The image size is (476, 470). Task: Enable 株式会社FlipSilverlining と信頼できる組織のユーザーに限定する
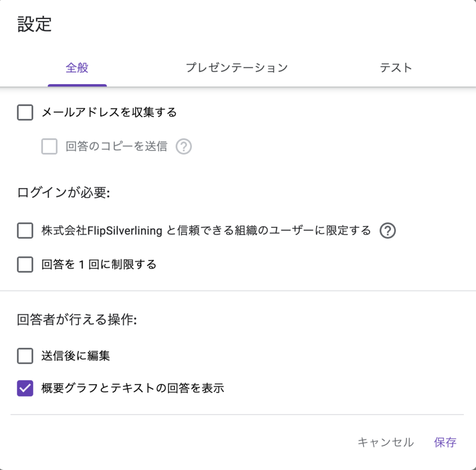(25, 230)
